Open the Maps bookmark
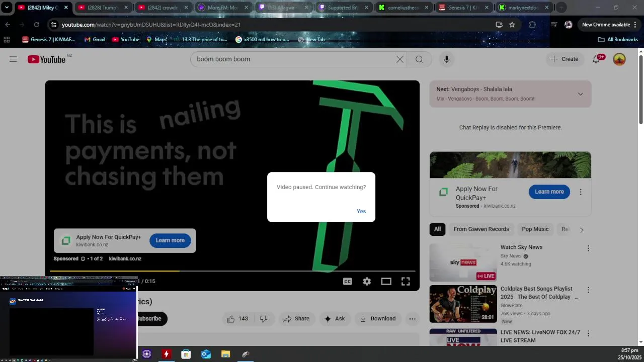This screenshot has width=644, height=362. pos(156,40)
